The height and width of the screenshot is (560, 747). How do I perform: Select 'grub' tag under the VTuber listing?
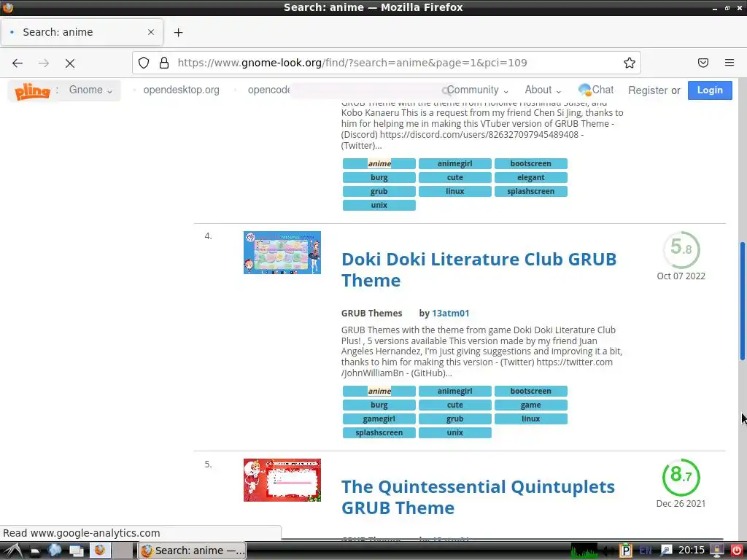tap(379, 192)
